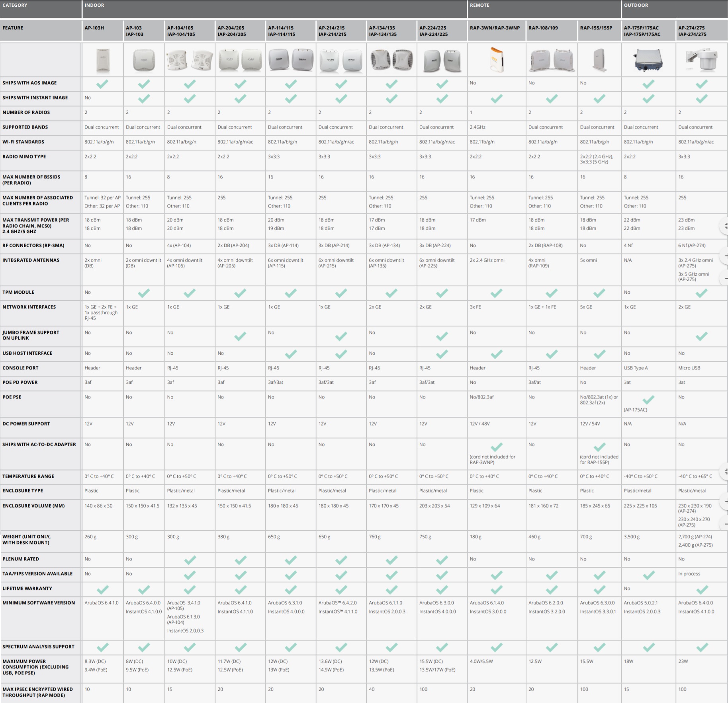Click Instant image checkmark under RAP-3WN/RAP-3WNP
The image size is (728, 703).
point(497,98)
